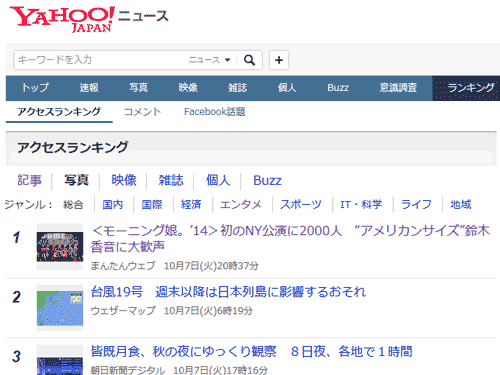Viewport: 500px width, 375px height.
Task: Select the 経済 genre link
Action: click(191, 204)
